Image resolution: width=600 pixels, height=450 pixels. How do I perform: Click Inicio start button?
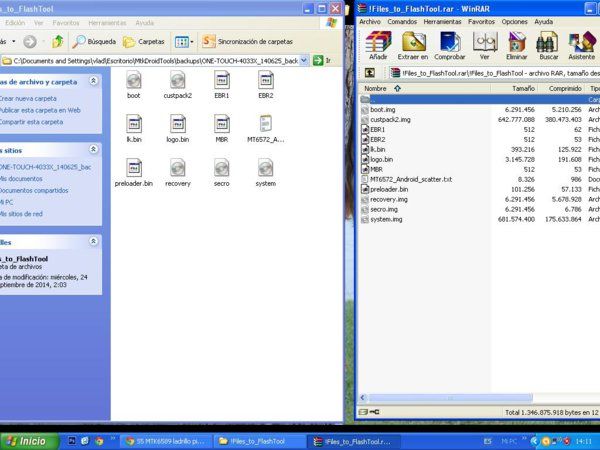pos(29,441)
